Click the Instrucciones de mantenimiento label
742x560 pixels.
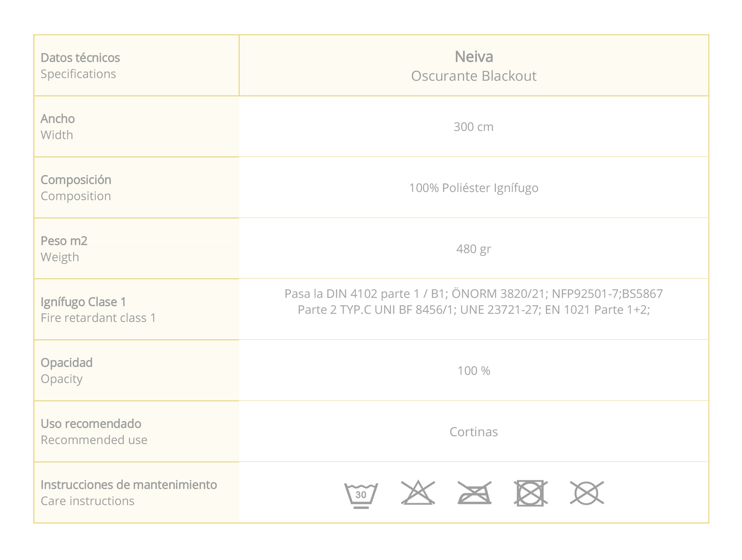[129, 485]
